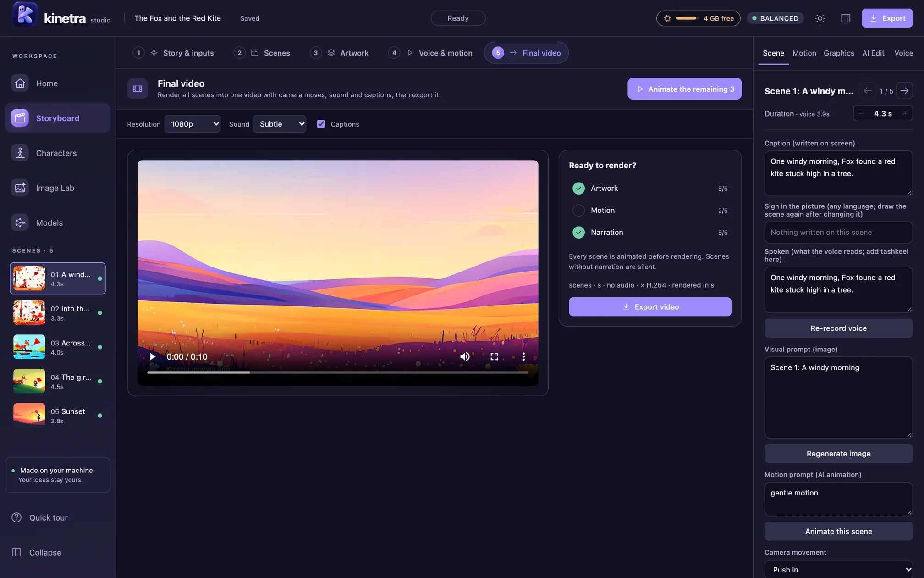Image resolution: width=924 pixels, height=578 pixels.
Task: Mute the video preview volume
Action: 465,356
